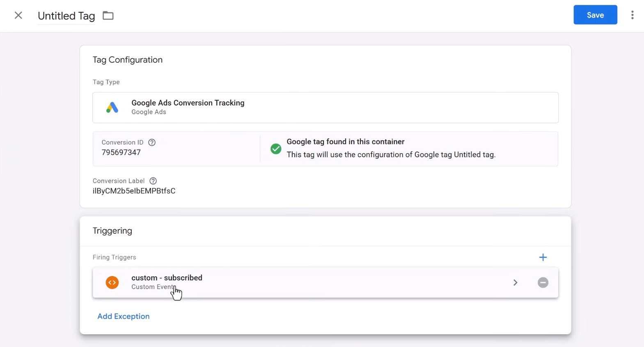Screen dimensions: 644x347
Task: Expand custom - subscribed trigger details chevron
Action: (x=515, y=283)
